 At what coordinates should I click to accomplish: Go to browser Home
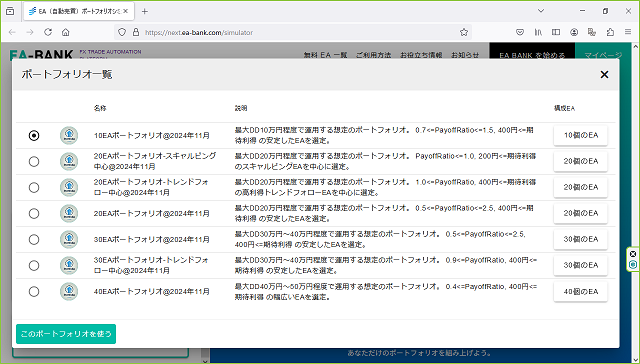(66, 32)
